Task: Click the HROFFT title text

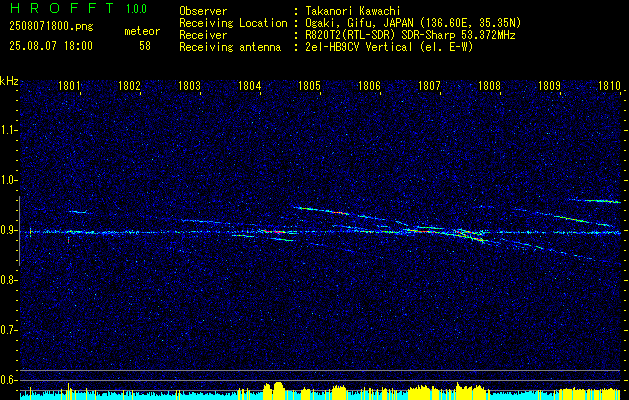Action: pos(62,8)
